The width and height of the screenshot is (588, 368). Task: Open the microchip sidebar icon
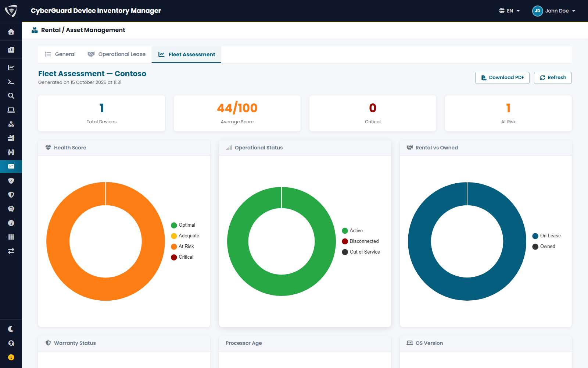[11, 209]
